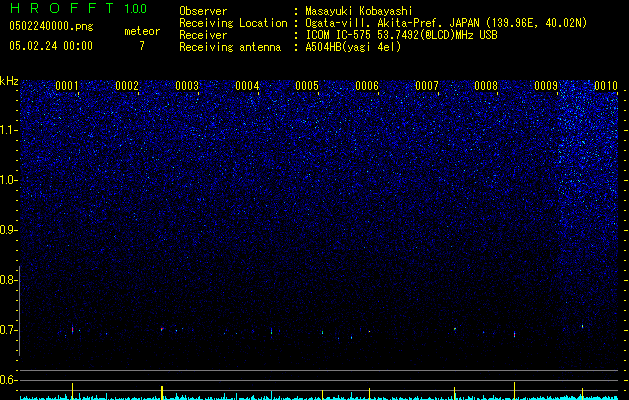This screenshot has width=629, height=400.
Task: Click the HROFFT program title
Action: [62, 8]
